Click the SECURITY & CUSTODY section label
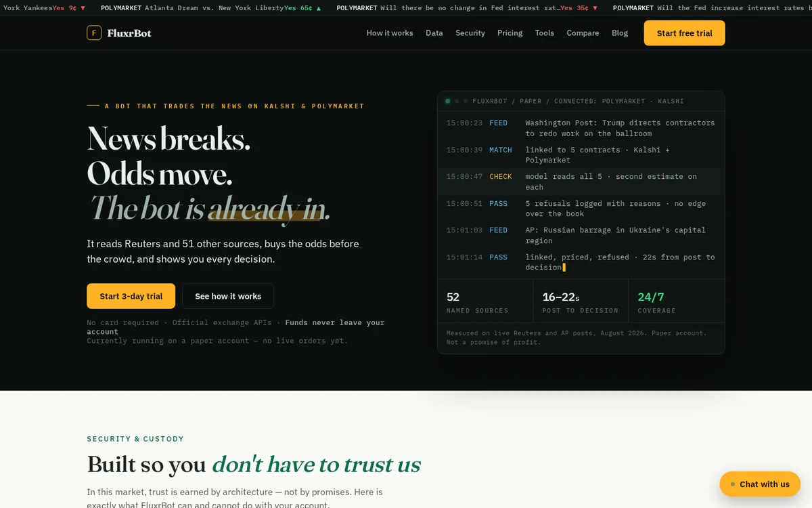This screenshot has width=812, height=508. point(135,439)
